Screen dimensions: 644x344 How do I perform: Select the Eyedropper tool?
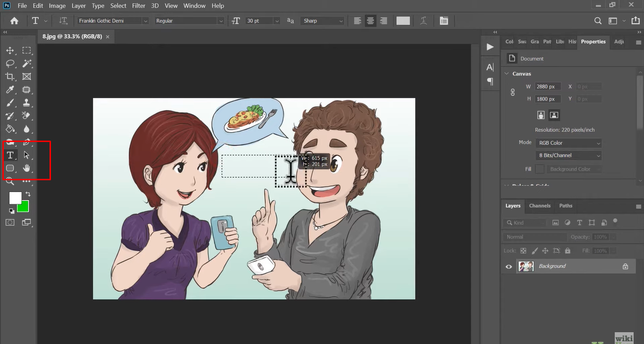[10, 89]
